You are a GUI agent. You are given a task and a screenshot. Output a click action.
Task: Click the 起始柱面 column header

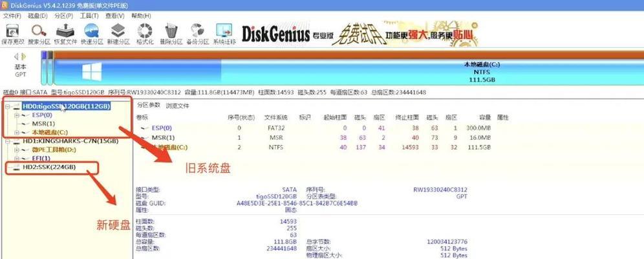click(335, 118)
